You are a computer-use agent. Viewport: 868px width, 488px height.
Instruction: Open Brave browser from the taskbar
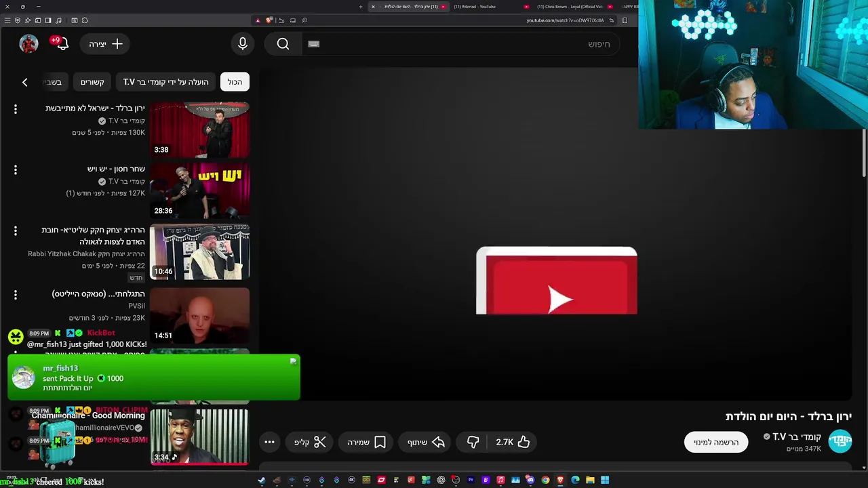point(560,480)
